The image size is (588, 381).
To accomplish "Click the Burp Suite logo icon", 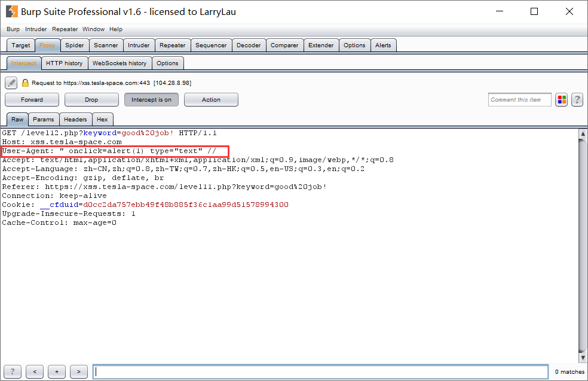I will pos(11,11).
